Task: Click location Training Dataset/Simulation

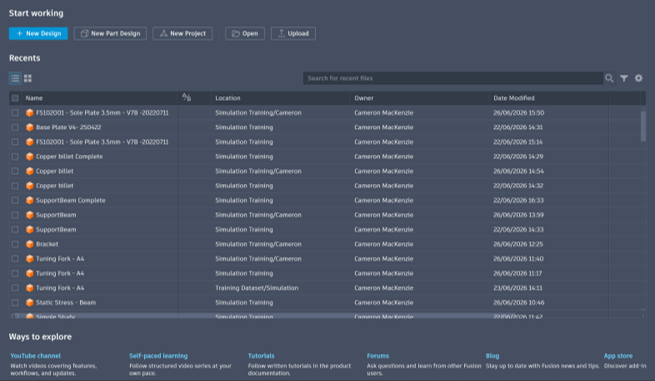Action: [x=257, y=288]
